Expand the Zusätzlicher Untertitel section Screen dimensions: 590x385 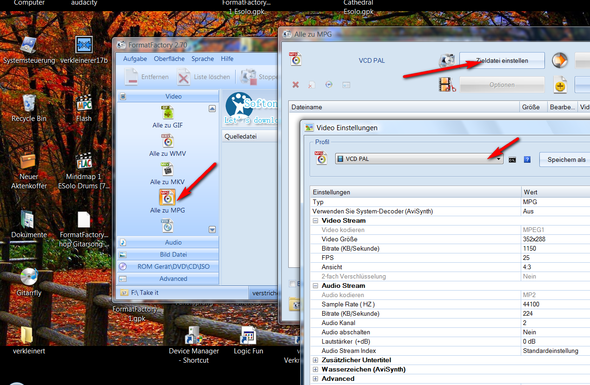(315, 360)
